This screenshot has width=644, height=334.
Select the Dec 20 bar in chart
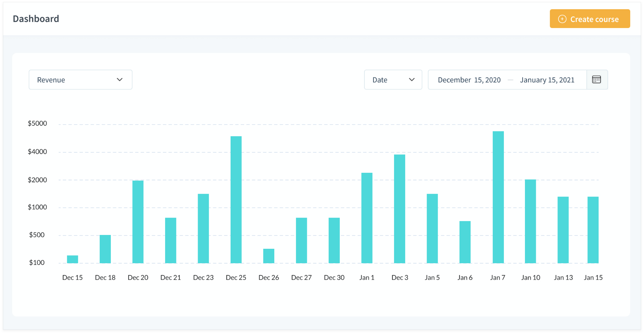(x=138, y=222)
